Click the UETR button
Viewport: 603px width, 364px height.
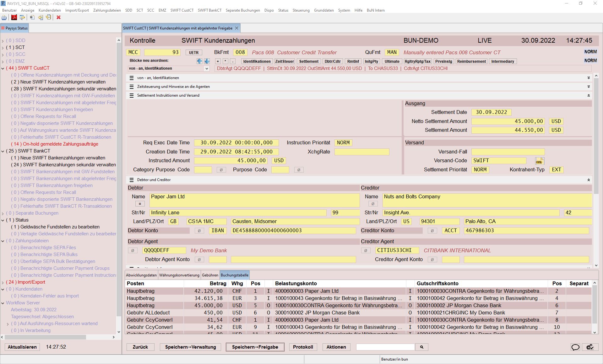[194, 53]
